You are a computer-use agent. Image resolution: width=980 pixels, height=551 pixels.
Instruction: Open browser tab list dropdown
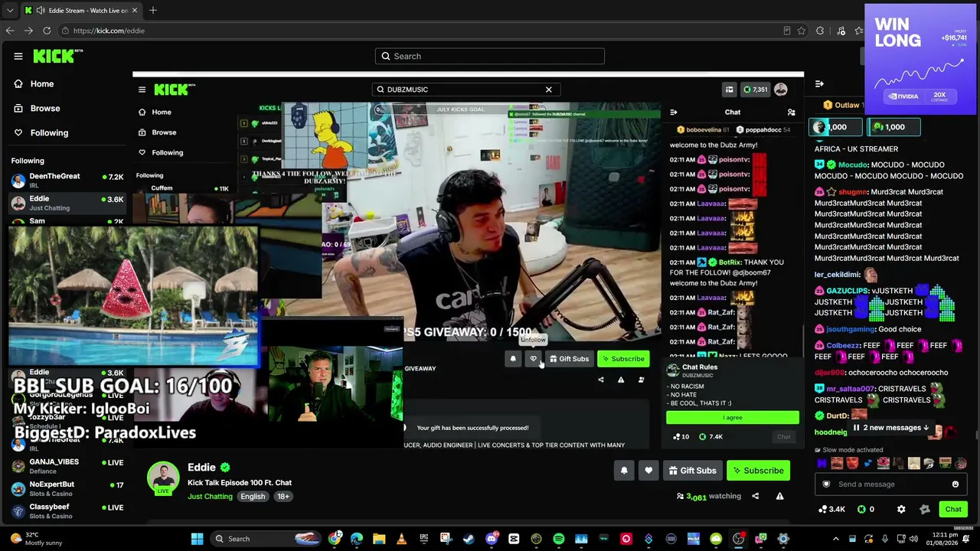coord(10,11)
